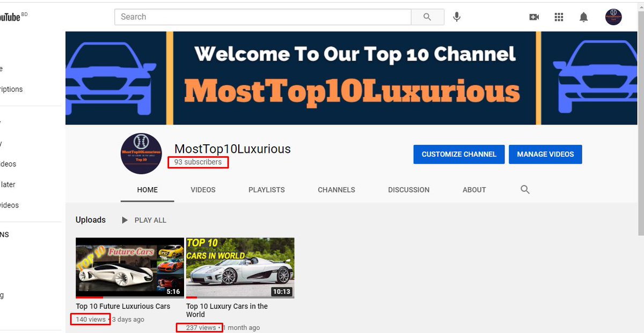Open the Future Cars video thumbnail
Viewport: 644px width, 333px height.
click(130, 268)
